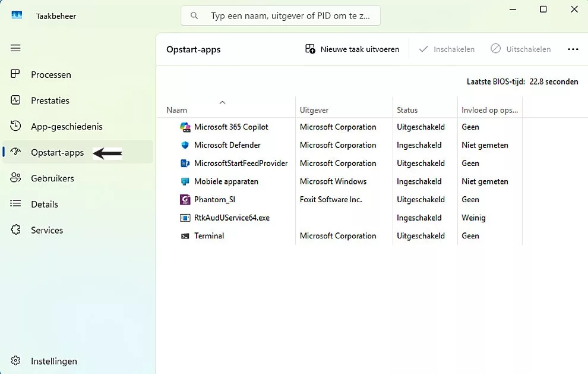The width and height of the screenshot is (588, 374).
Task: Click the Prestaties graph icon
Action: [x=15, y=100]
